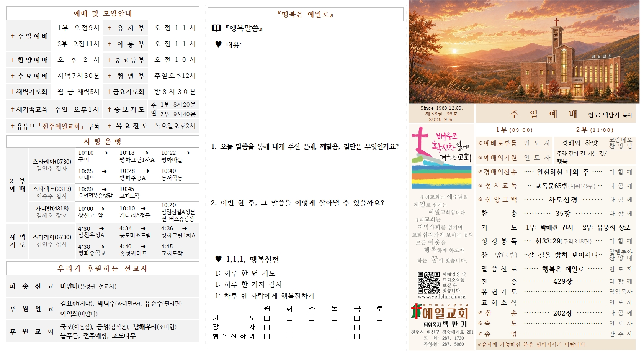Click the sunset church photo
644x355 pixels.
pyautogui.click(x=524, y=52)
